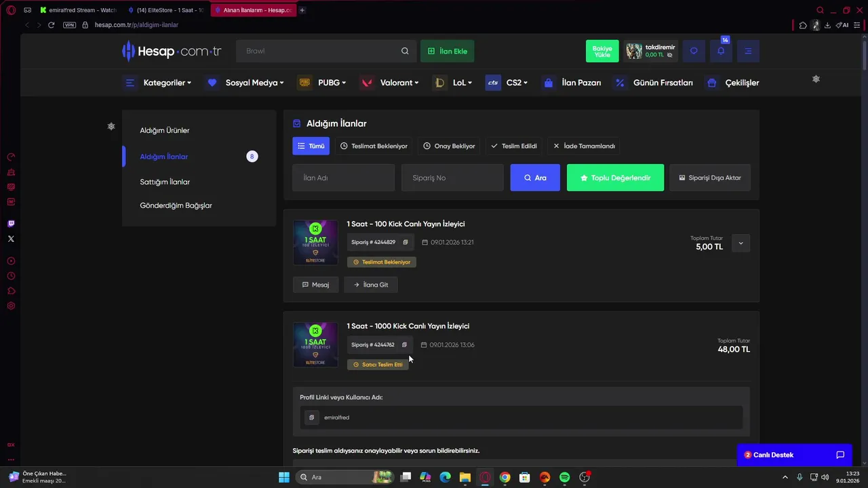Copy the emiralfred username
Viewport: 868px width, 488px height.
(x=311, y=418)
